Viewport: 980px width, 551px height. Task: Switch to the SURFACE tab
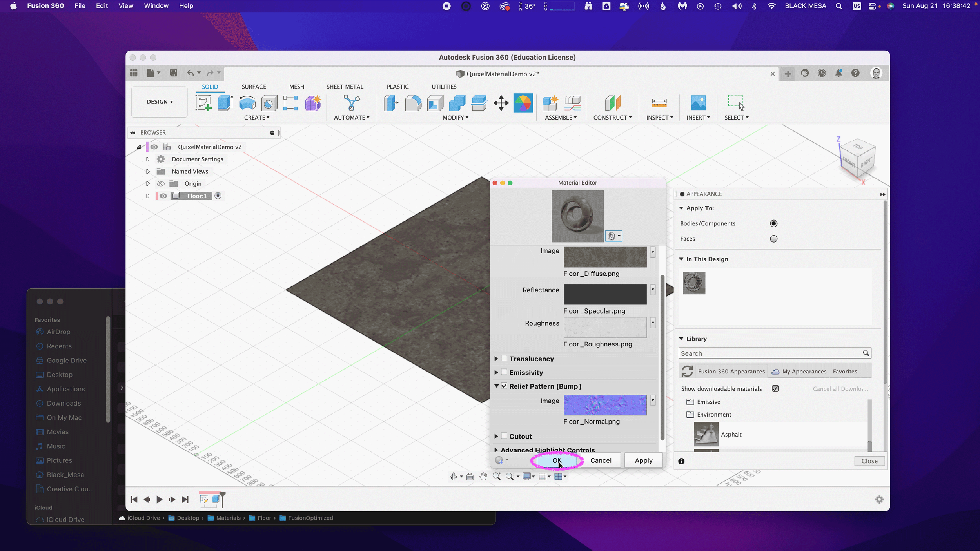point(254,87)
